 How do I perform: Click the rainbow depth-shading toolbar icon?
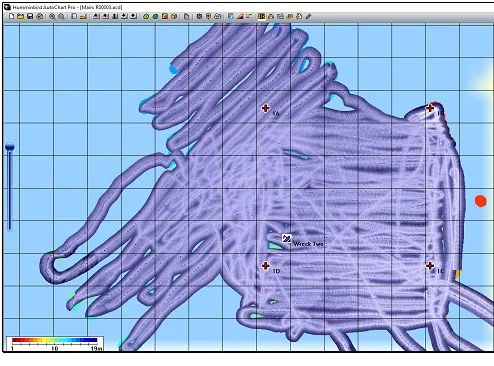click(240, 16)
